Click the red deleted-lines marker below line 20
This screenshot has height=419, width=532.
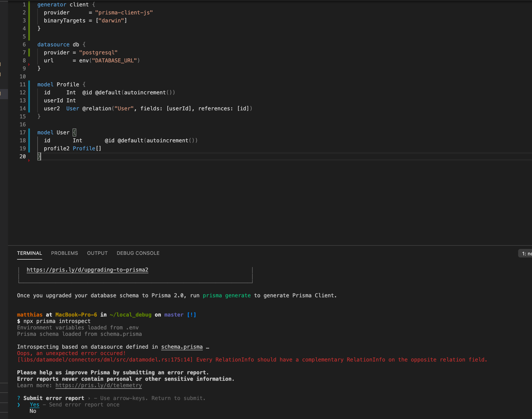point(29,160)
